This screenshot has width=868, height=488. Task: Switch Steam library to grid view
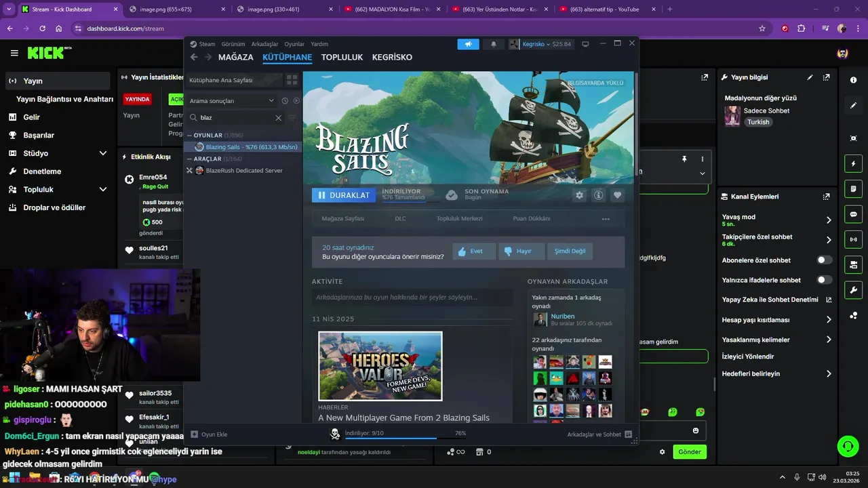292,80
